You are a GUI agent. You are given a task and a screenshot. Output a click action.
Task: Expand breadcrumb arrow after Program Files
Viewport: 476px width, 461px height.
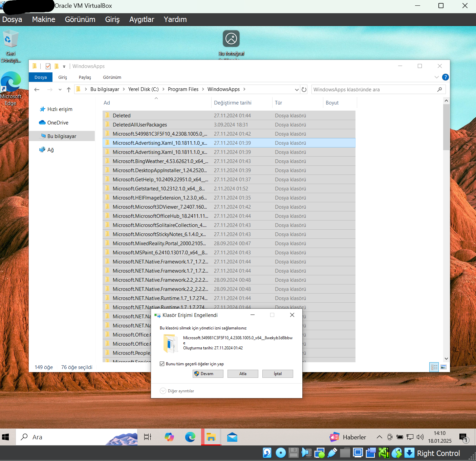(x=203, y=89)
